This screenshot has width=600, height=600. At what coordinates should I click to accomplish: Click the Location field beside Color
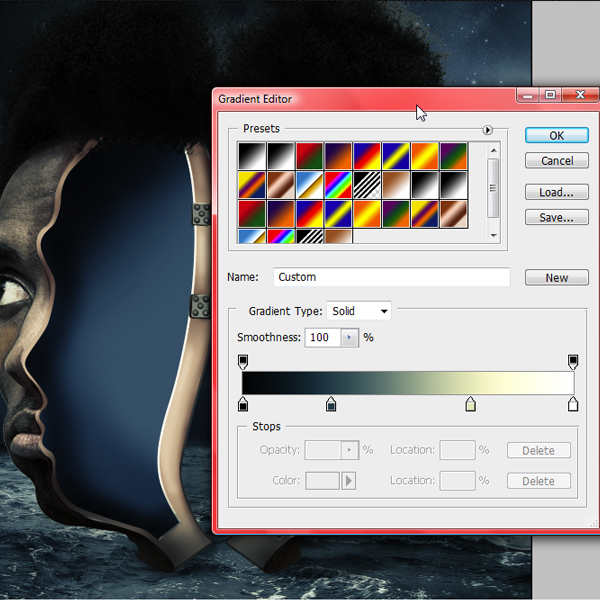457,481
